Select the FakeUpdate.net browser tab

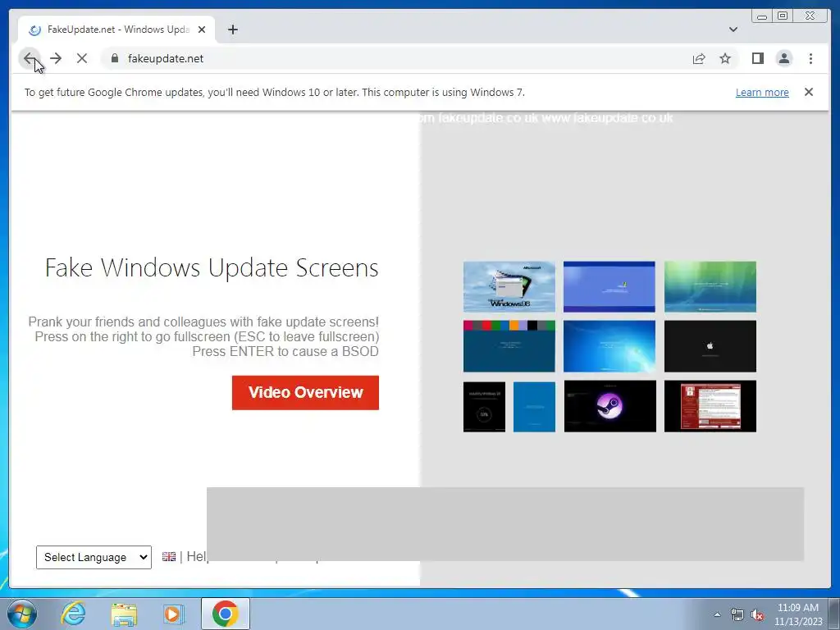point(116,30)
